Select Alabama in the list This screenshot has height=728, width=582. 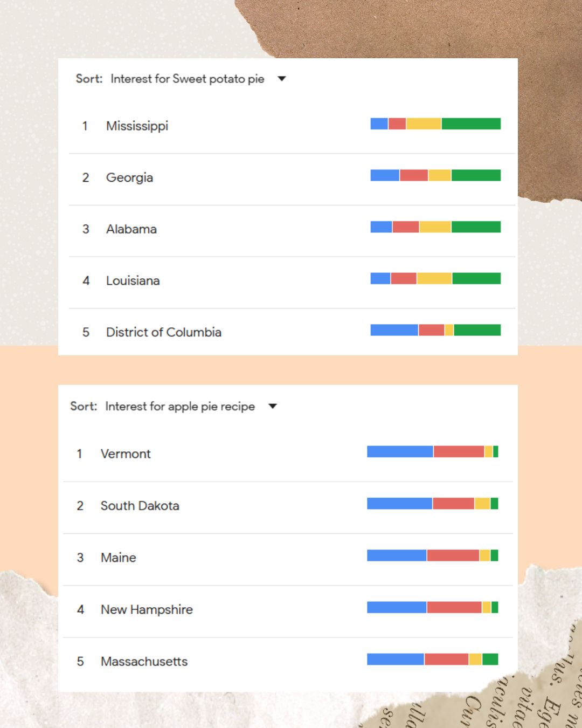pos(131,229)
